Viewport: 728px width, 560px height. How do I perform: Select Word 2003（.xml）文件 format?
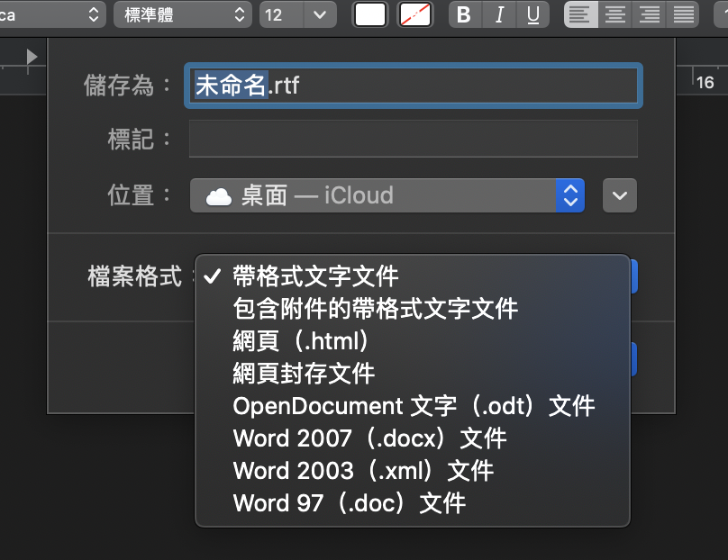[x=413, y=472]
